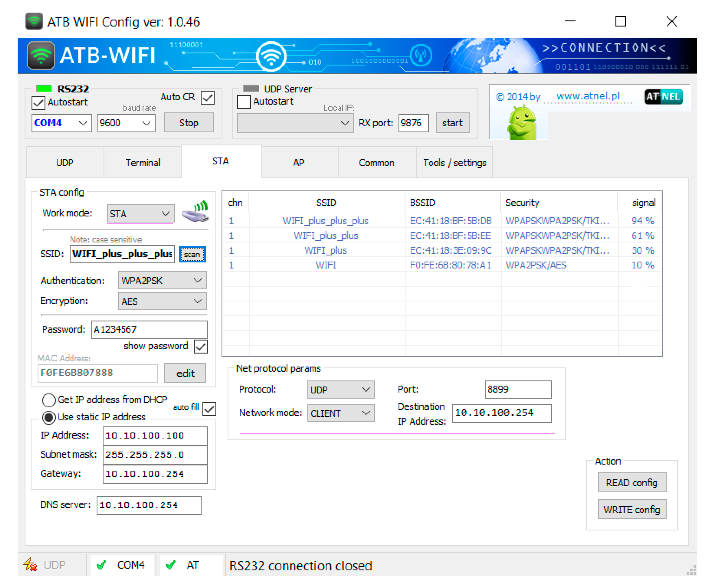Click the COM4 green checkmark status icon
This screenshot has width=715, height=588.
101,565
